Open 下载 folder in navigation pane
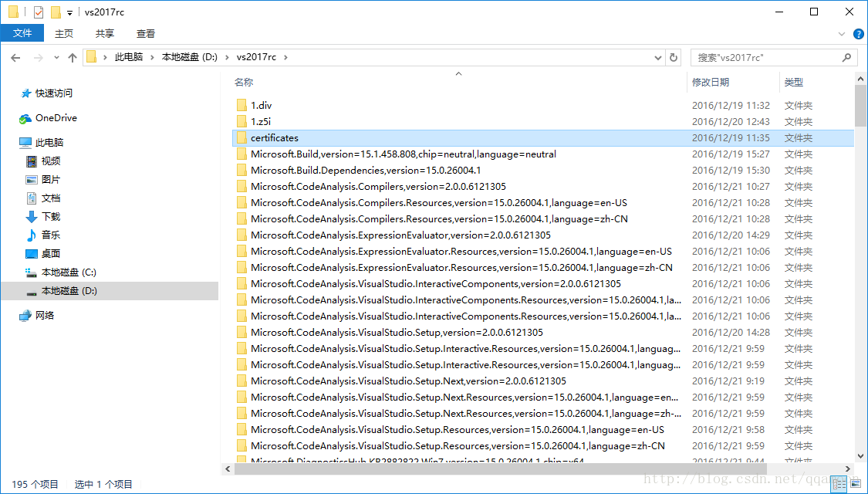The width and height of the screenshot is (868, 494). tap(50, 217)
